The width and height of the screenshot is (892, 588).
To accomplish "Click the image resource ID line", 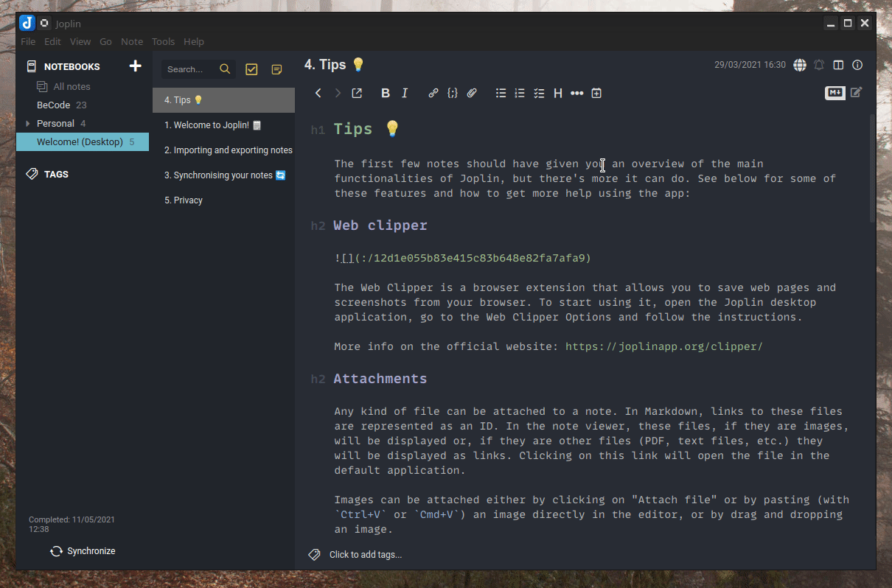I will coord(463,259).
